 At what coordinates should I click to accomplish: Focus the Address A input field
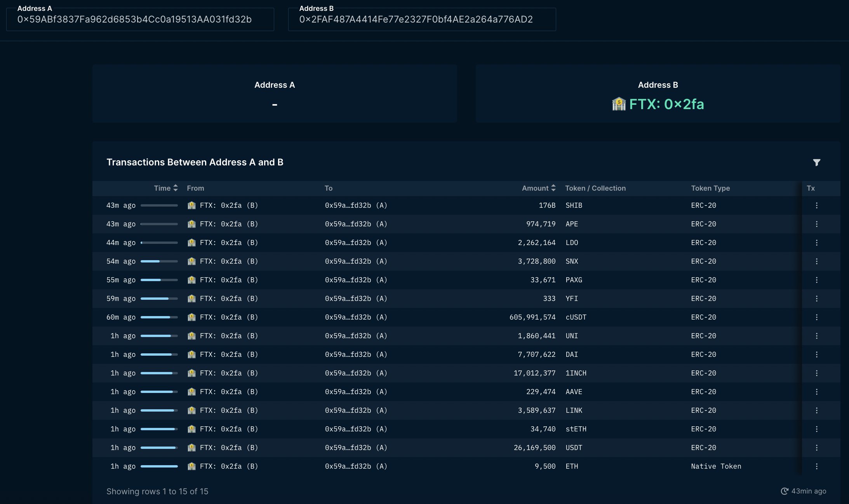[140, 19]
